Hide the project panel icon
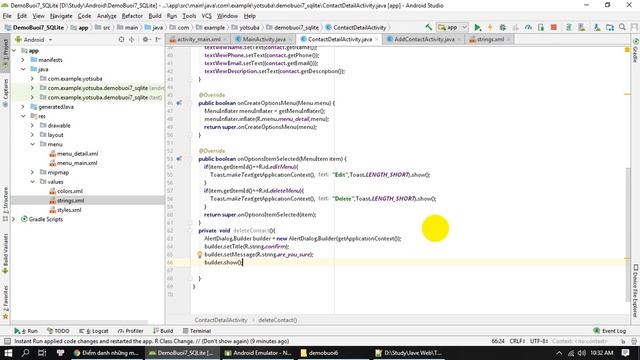 click(158, 40)
